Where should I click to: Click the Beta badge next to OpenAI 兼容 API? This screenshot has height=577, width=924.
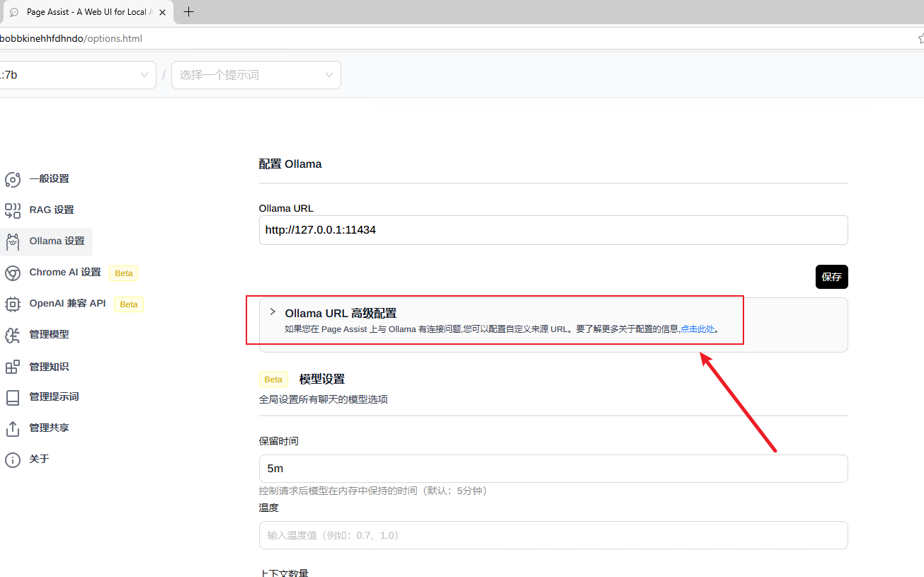coord(129,304)
